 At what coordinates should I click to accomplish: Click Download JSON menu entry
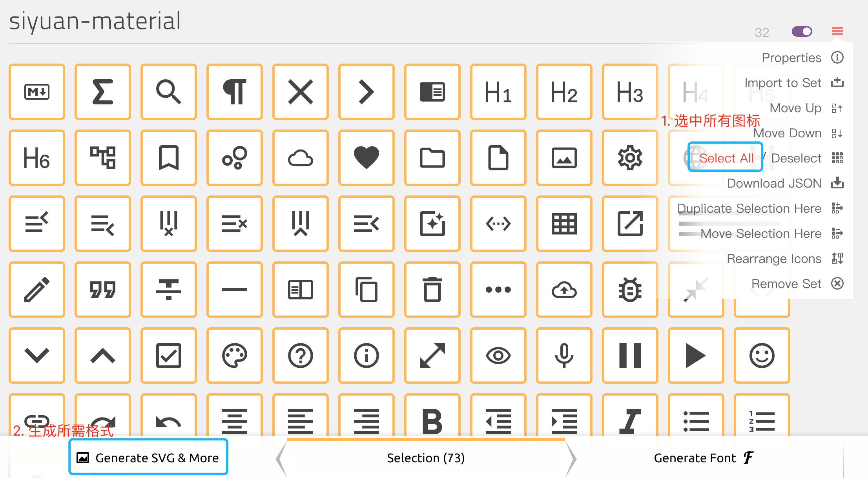click(x=774, y=183)
